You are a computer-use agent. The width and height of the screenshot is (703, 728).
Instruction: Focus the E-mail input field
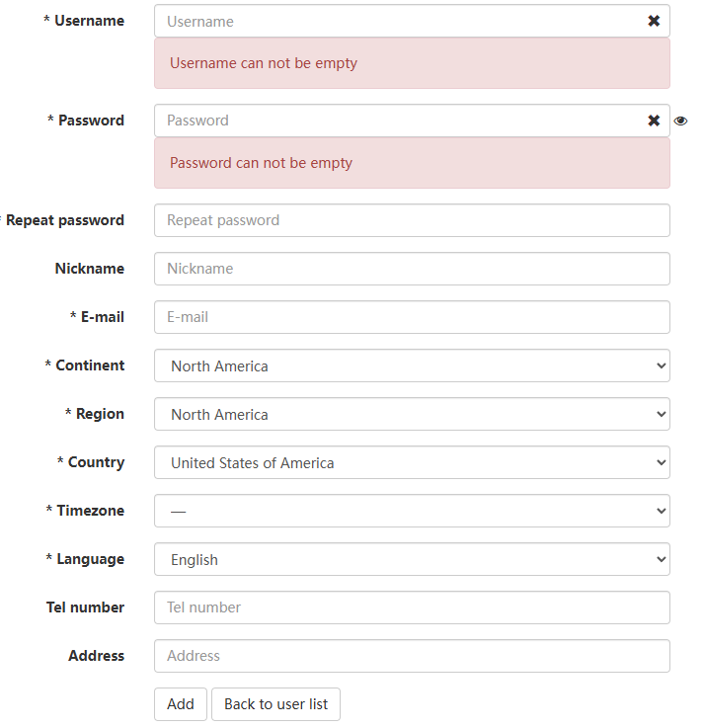tap(412, 317)
